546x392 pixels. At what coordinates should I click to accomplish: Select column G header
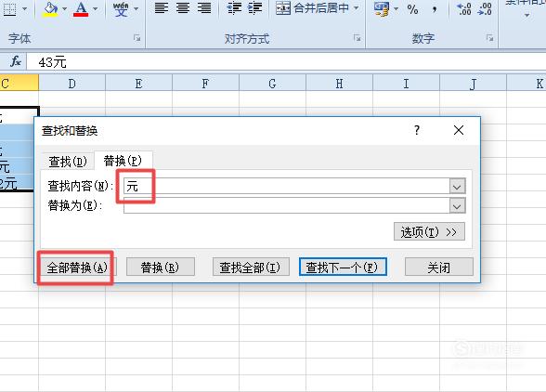point(272,84)
